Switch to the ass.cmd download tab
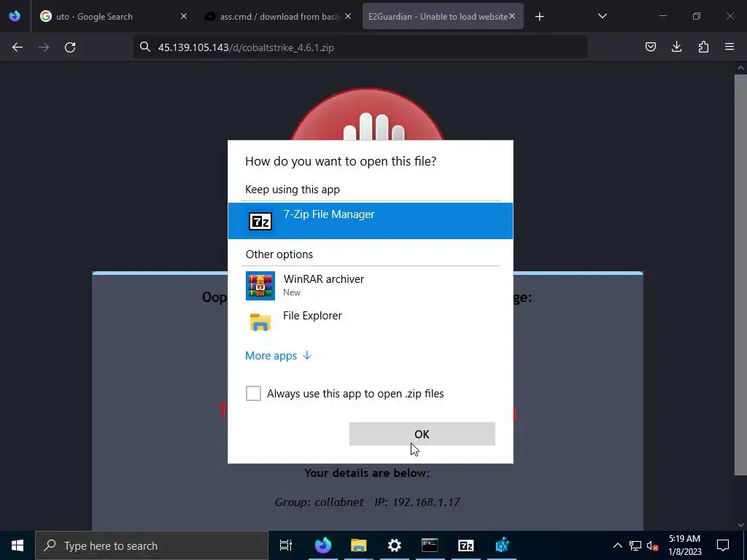The height and width of the screenshot is (560, 747). coord(279,17)
